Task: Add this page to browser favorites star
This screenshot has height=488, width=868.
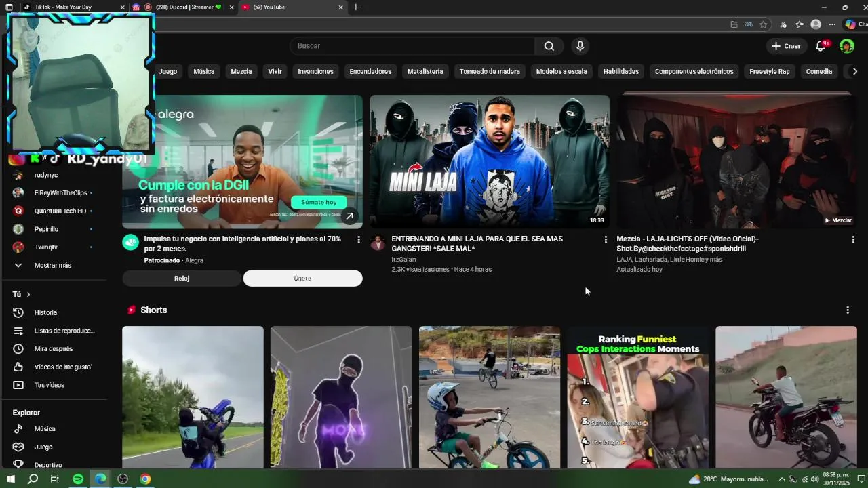Action: (764, 24)
